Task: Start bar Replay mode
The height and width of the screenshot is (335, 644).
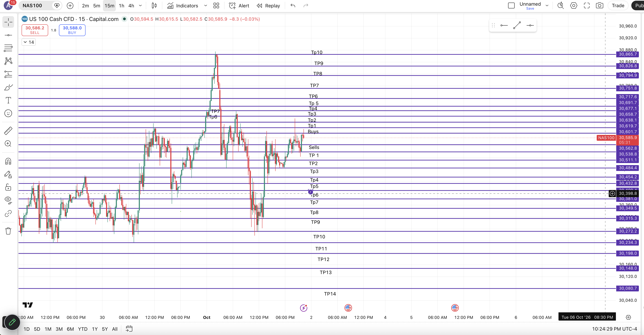Action: pos(268,5)
